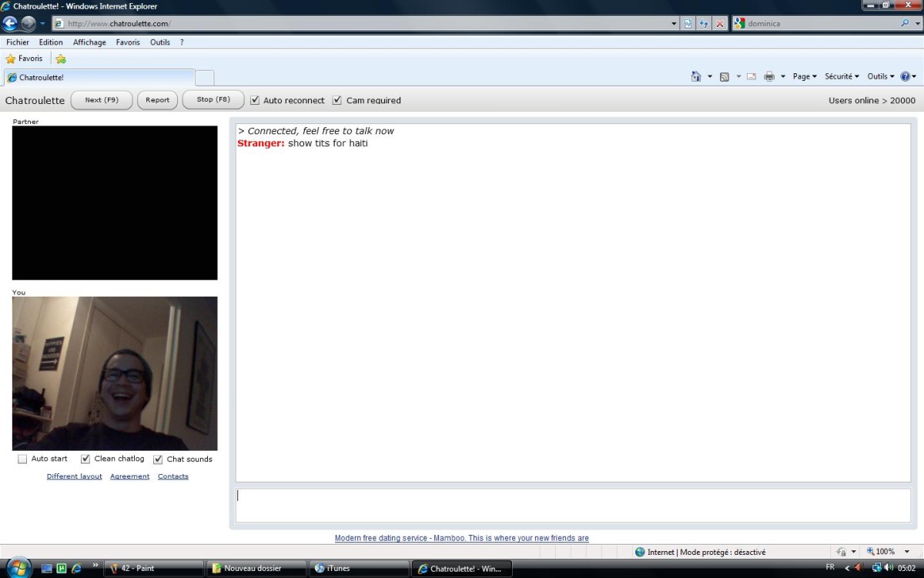Click the Home icon in command bar
924x578 pixels.
(696, 76)
